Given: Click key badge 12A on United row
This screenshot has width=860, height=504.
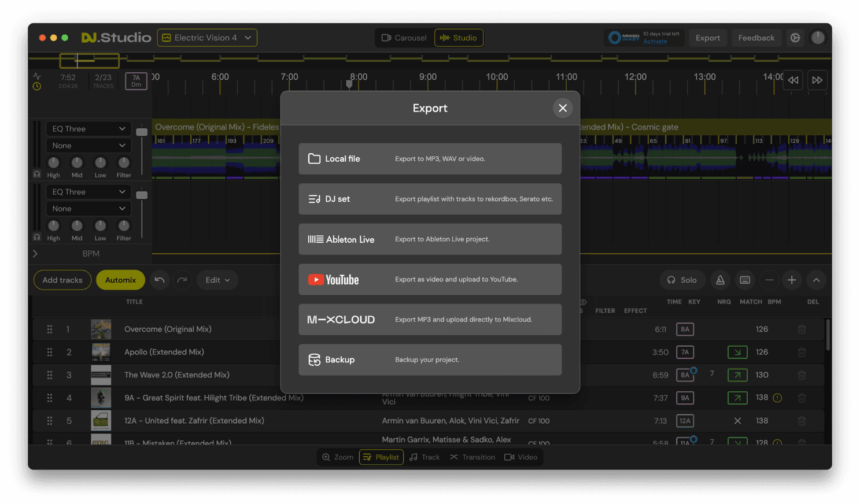Looking at the screenshot, I should [x=685, y=421].
